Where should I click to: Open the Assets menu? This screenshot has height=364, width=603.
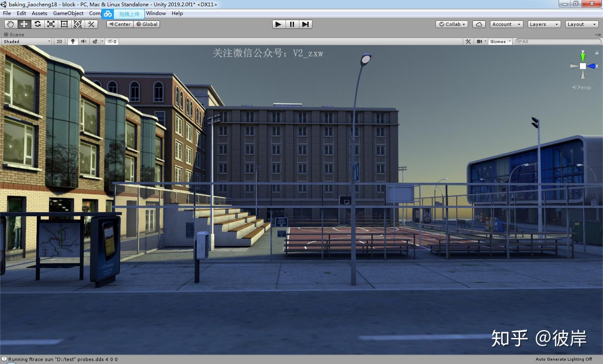[39, 13]
